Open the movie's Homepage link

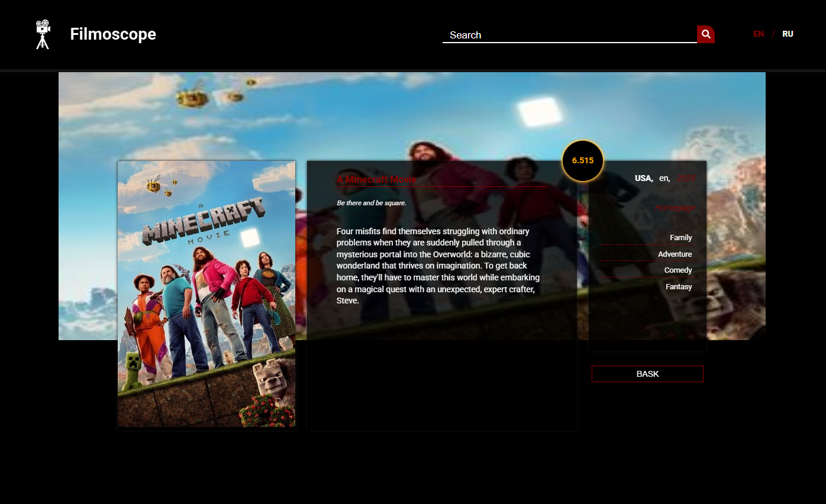click(x=675, y=208)
